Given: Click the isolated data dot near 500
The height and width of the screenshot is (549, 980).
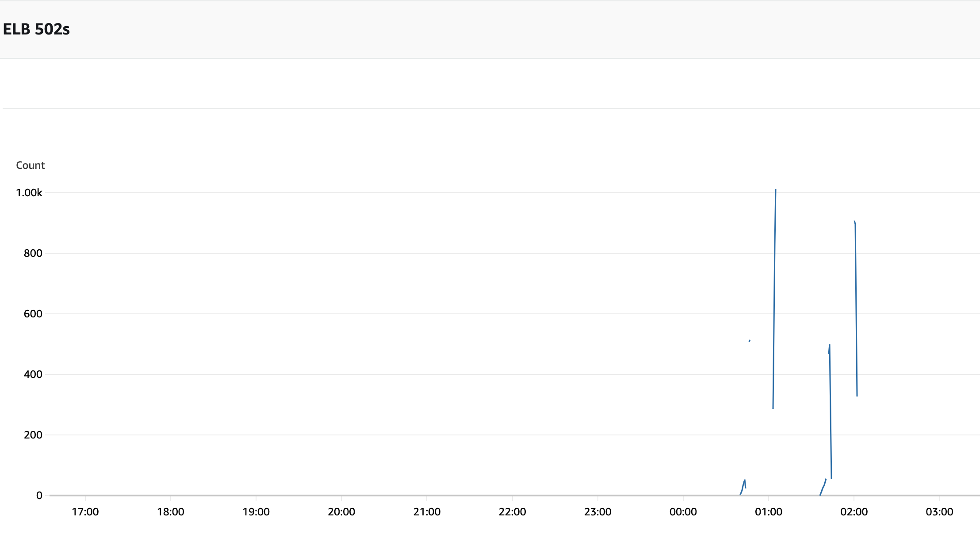Looking at the screenshot, I should [750, 341].
